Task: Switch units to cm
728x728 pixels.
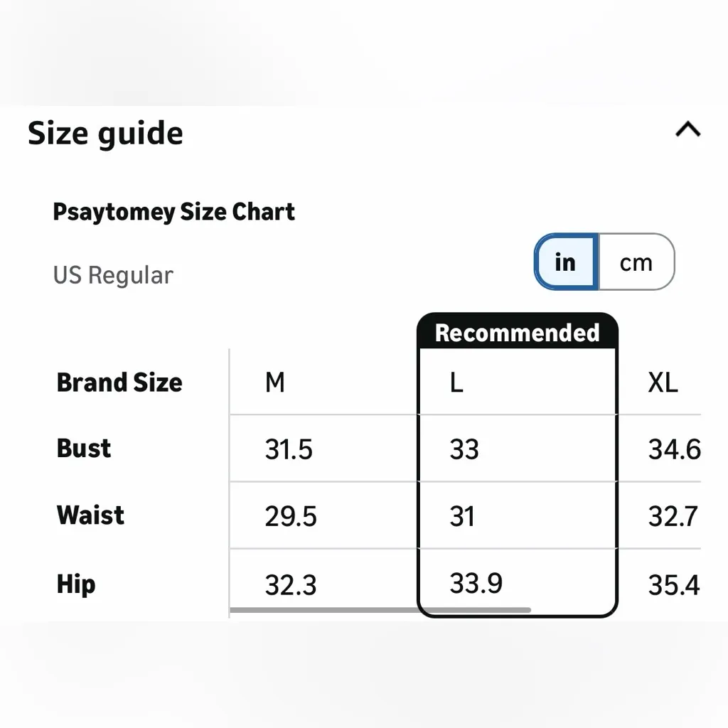Action: click(636, 262)
